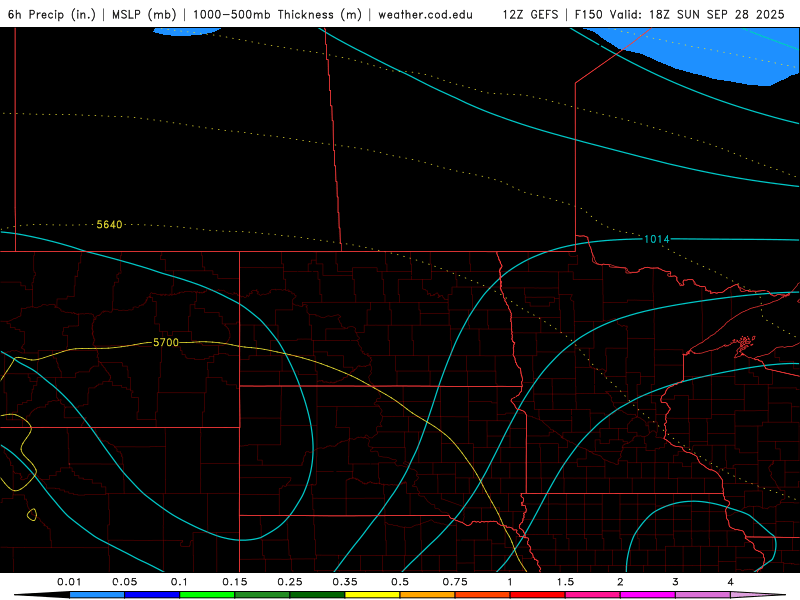Image resolution: width=800 pixels, height=600 pixels.
Task: Click the legend value 3
Action: [676, 582]
